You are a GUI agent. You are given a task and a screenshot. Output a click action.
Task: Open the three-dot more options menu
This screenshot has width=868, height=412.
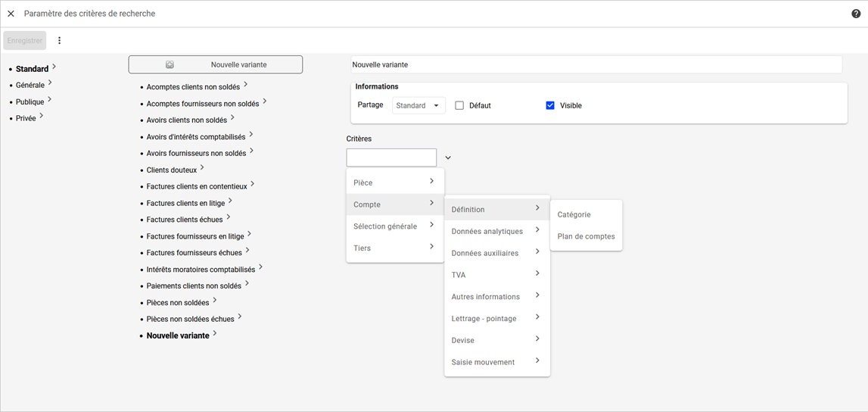pyautogui.click(x=60, y=41)
